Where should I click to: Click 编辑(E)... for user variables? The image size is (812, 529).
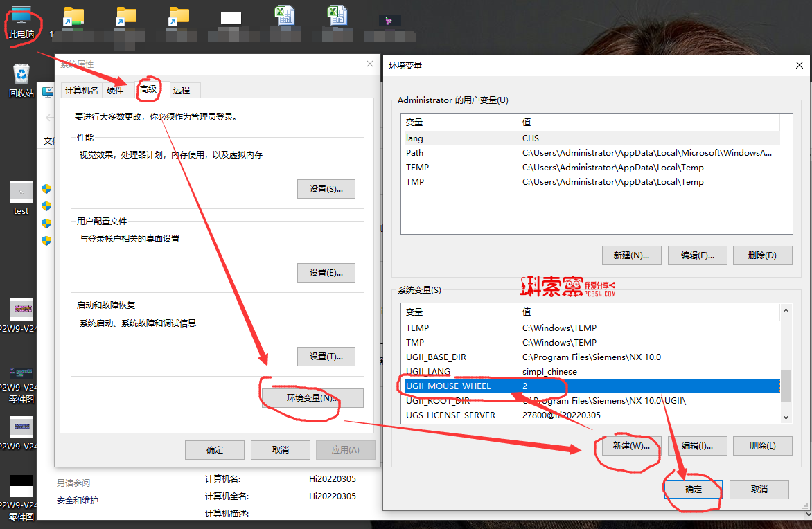coord(697,255)
